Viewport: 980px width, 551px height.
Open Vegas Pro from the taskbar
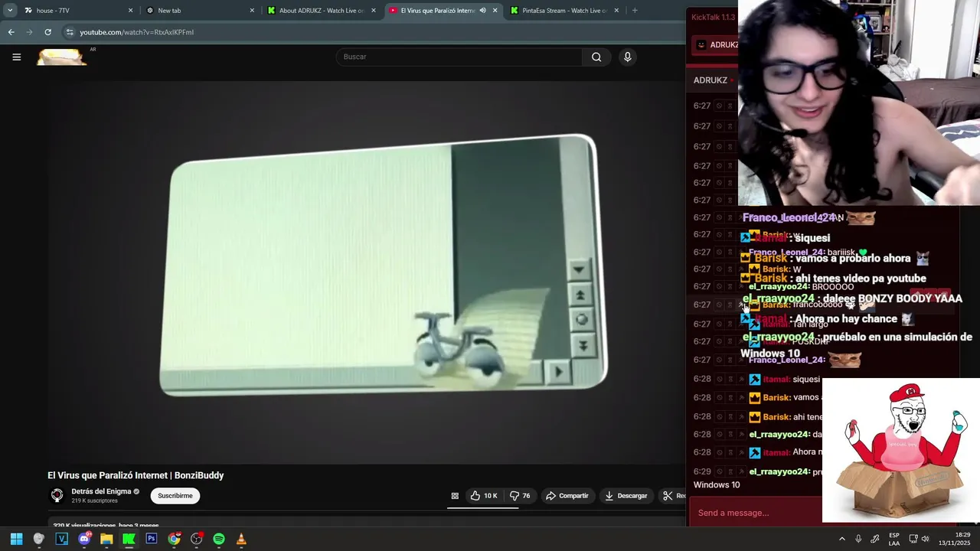pyautogui.click(x=62, y=539)
